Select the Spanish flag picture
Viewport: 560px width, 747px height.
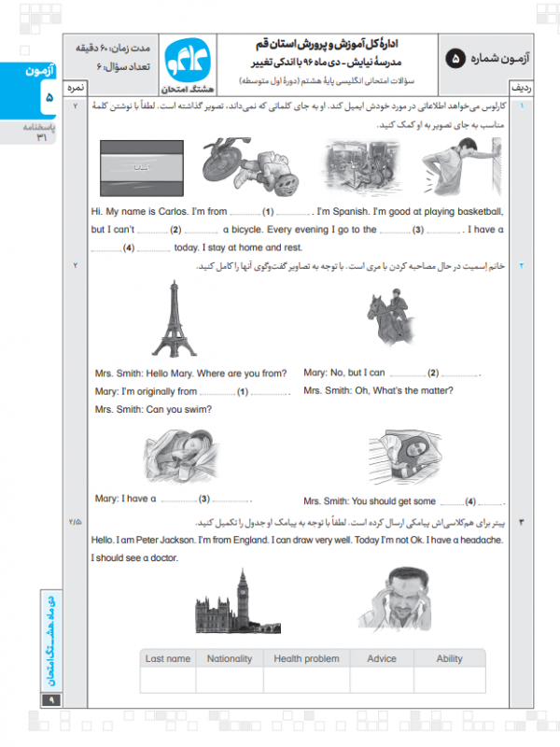(140, 167)
